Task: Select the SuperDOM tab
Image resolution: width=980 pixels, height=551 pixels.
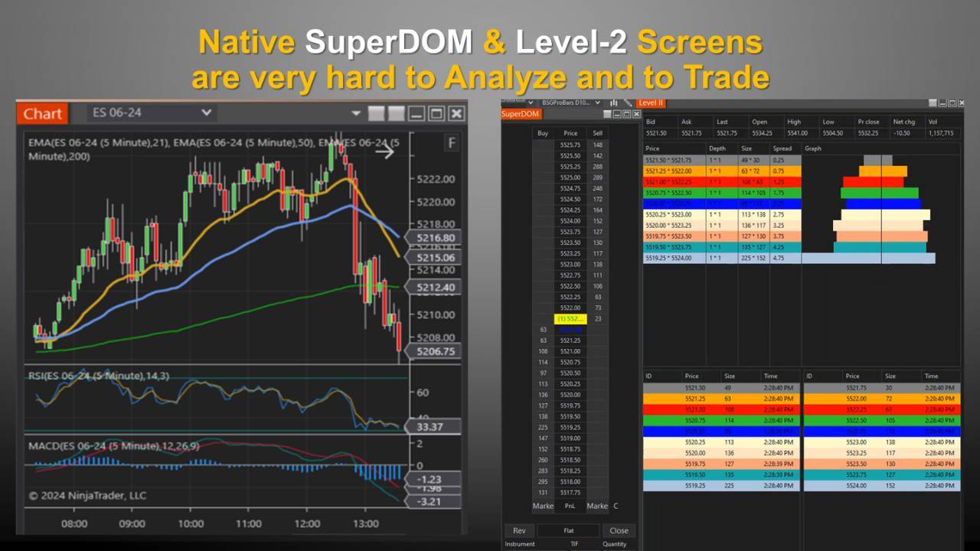Action: (x=521, y=114)
